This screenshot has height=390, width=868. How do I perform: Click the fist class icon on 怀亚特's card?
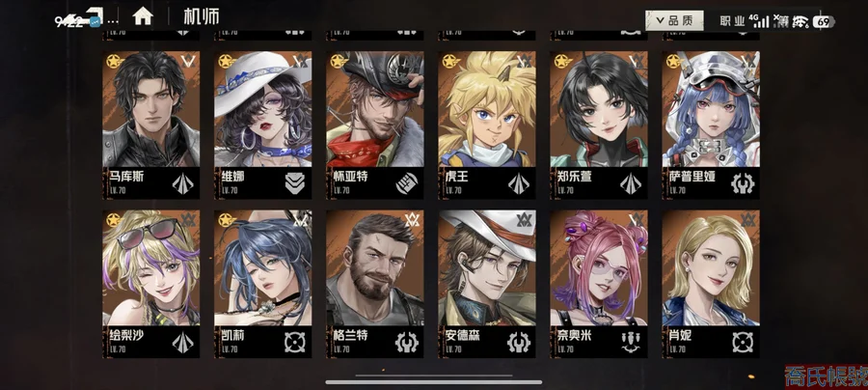click(x=407, y=183)
